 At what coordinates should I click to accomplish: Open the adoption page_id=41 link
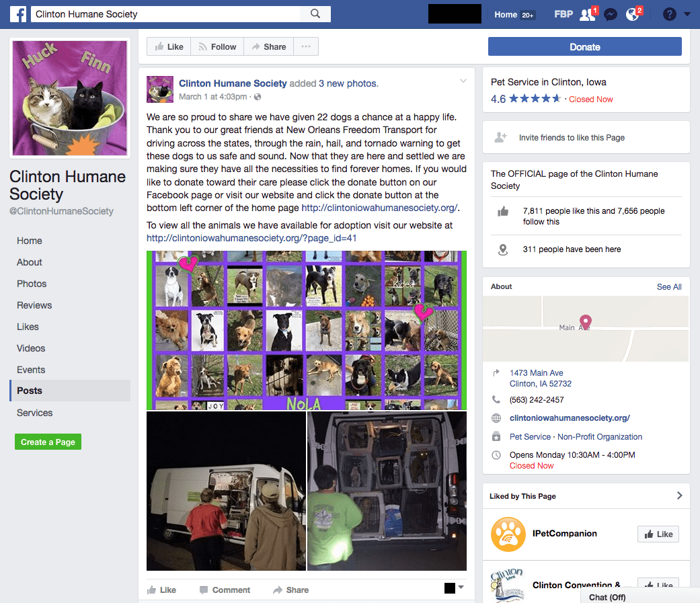click(x=251, y=238)
